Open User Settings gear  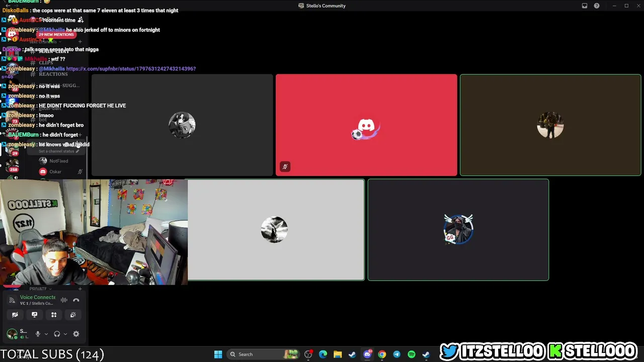pos(76,334)
